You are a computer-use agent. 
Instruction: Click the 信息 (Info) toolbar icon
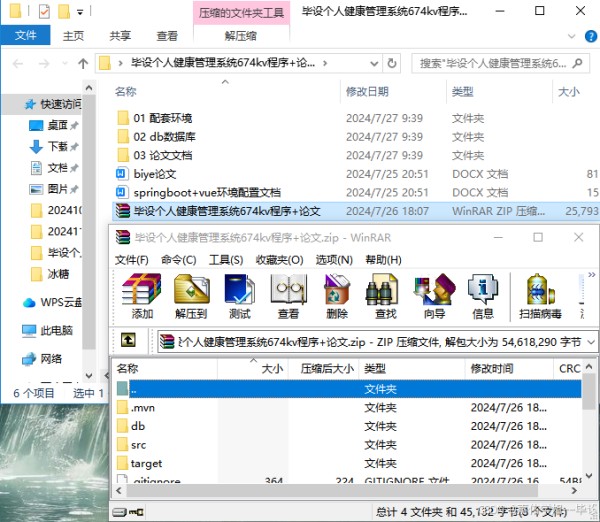(x=483, y=296)
